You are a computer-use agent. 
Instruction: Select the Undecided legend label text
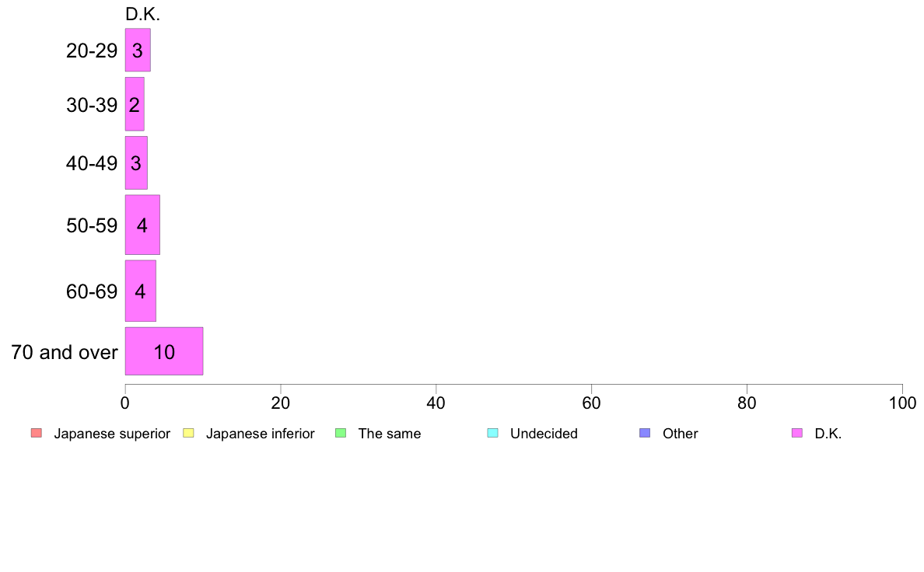[x=544, y=434]
